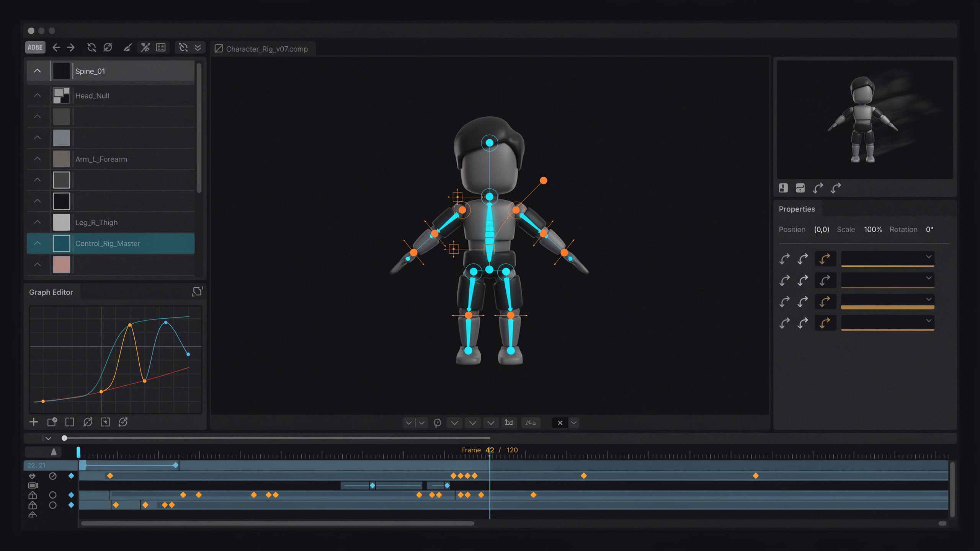The image size is (980, 551).
Task: Open the Properties panel tab
Action: 797,209
